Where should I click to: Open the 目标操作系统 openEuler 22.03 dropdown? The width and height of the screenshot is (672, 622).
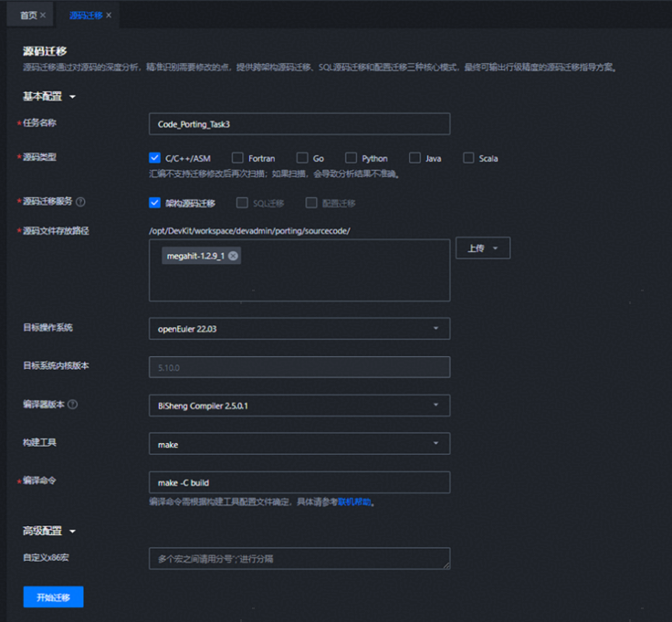point(299,328)
